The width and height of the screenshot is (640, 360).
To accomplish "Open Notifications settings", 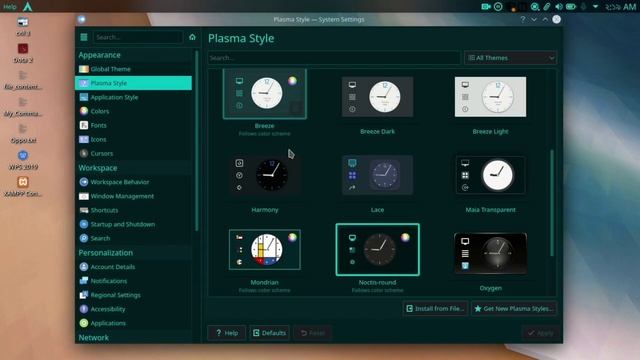I will (x=133, y=281).
